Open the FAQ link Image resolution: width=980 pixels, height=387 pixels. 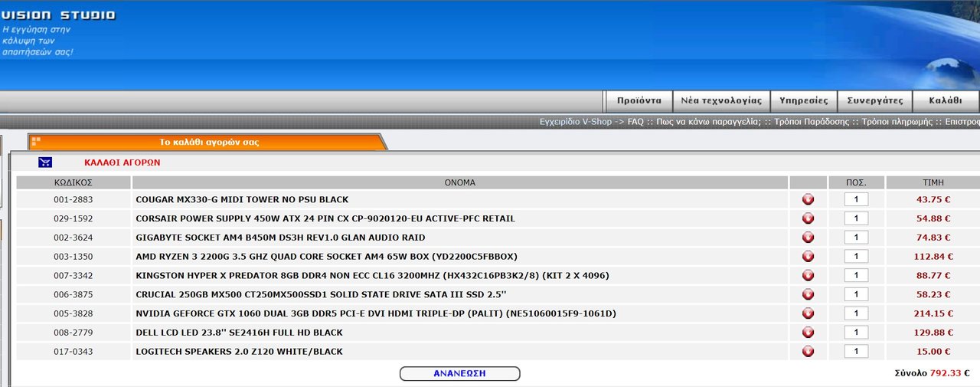(x=635, y=122)
